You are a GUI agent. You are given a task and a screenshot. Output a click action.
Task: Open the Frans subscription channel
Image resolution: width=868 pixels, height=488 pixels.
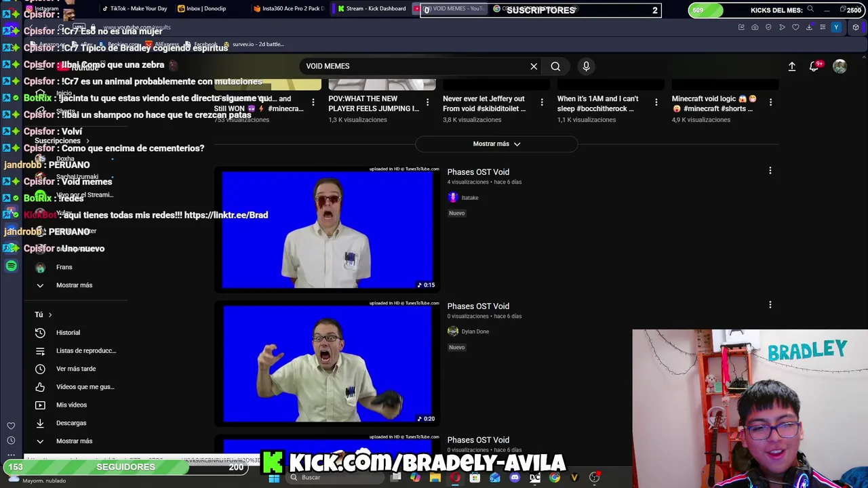coord(64,267)
